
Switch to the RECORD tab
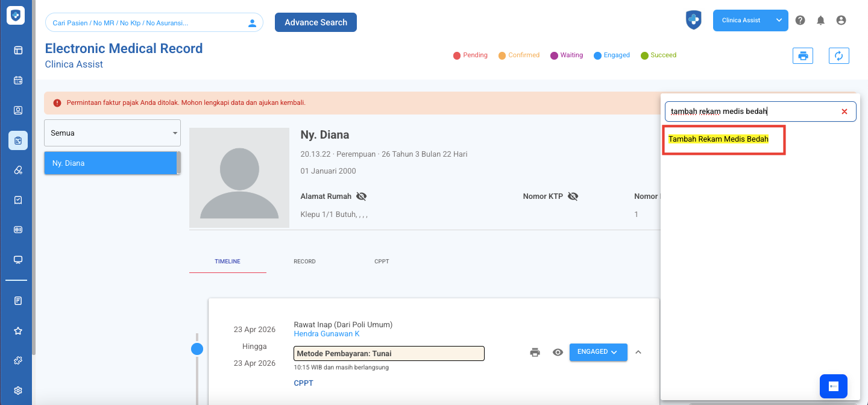[304, 262]
